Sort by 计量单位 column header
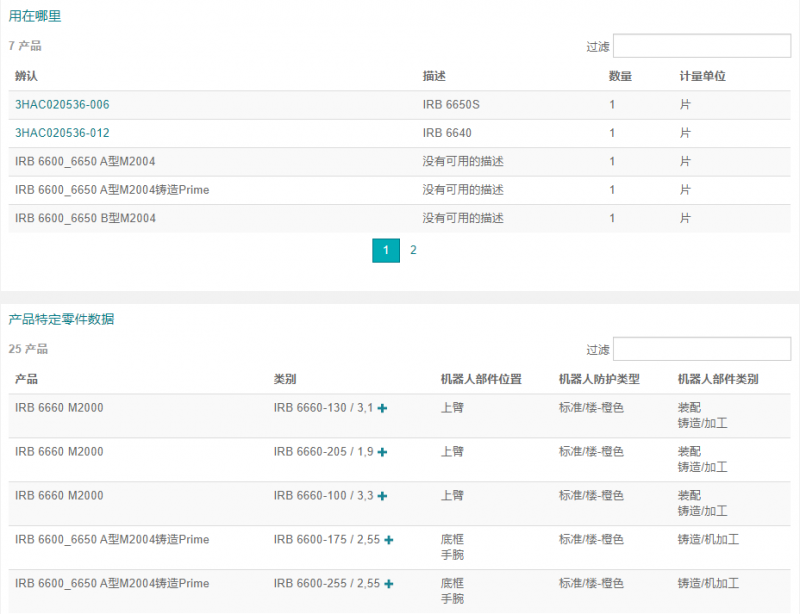The image size is (800, 614). [703, 77]
